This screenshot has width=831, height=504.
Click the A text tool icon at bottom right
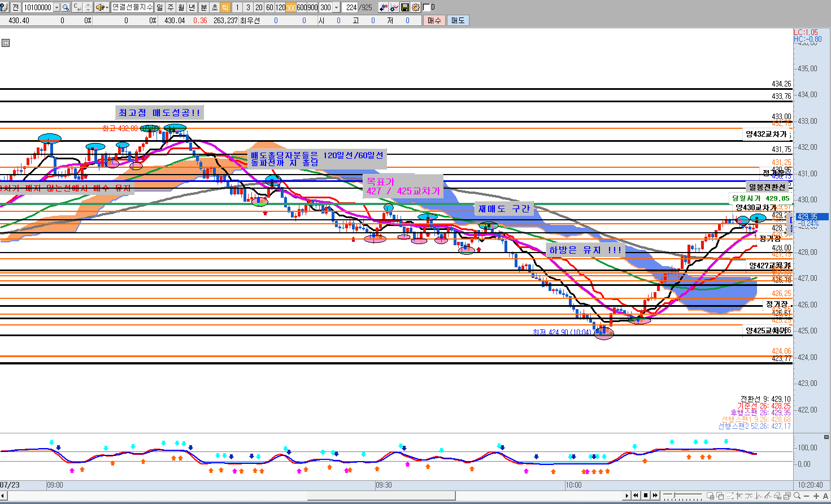tap(825, 496)
